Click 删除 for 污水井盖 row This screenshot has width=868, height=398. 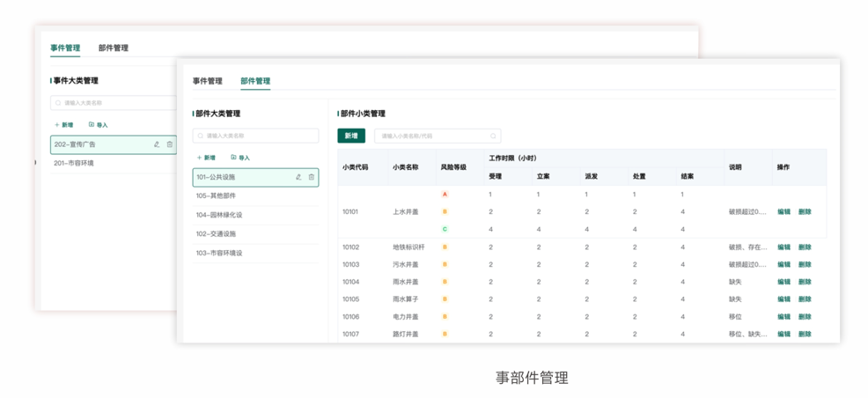coord(805,264)
